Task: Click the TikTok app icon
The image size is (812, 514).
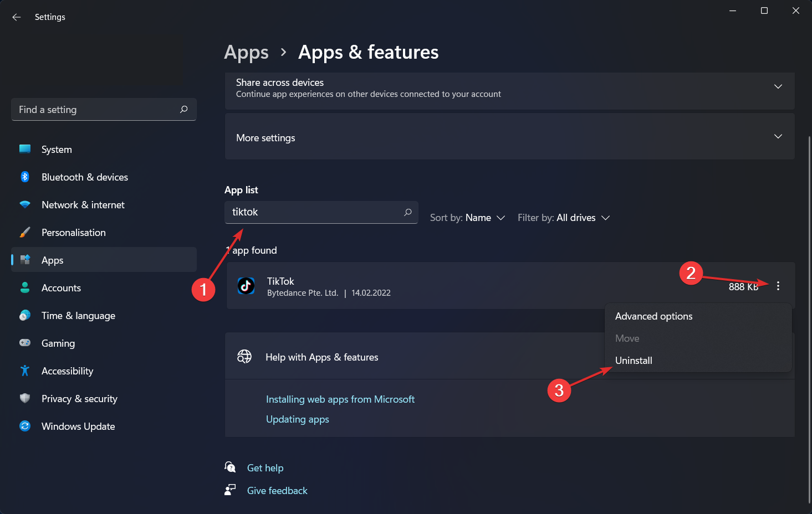Action: click(246, 286)
